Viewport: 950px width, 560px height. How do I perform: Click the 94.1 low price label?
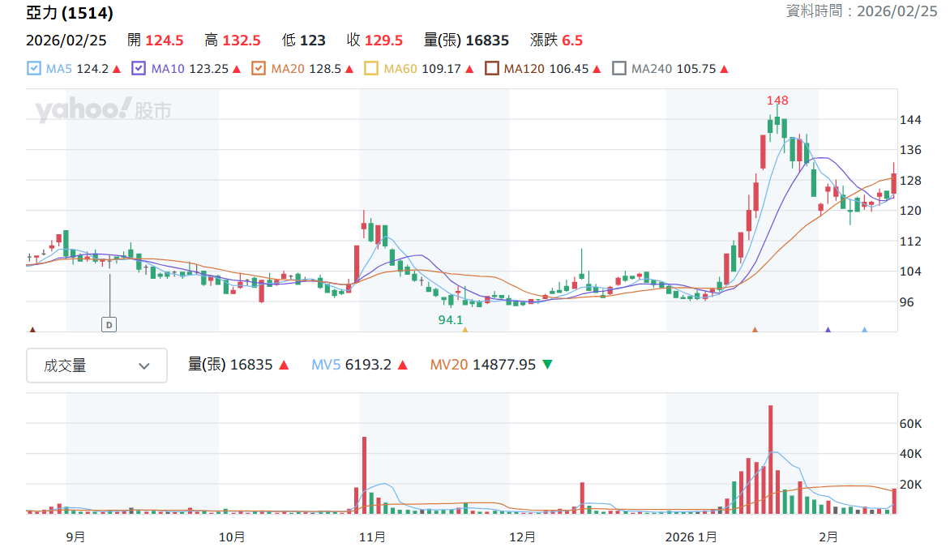[451, 320]
